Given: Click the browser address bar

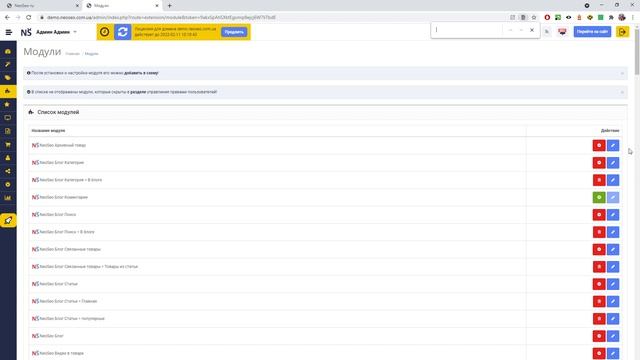Looking at the screenshot, I should pyautogui.click(x=273, y=18).
